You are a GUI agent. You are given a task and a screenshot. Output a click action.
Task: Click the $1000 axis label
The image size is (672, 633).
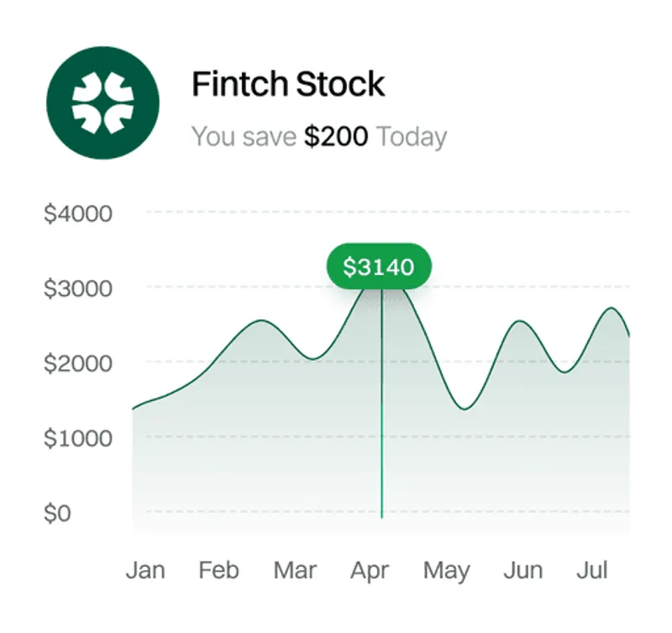[x=78, y=438]
